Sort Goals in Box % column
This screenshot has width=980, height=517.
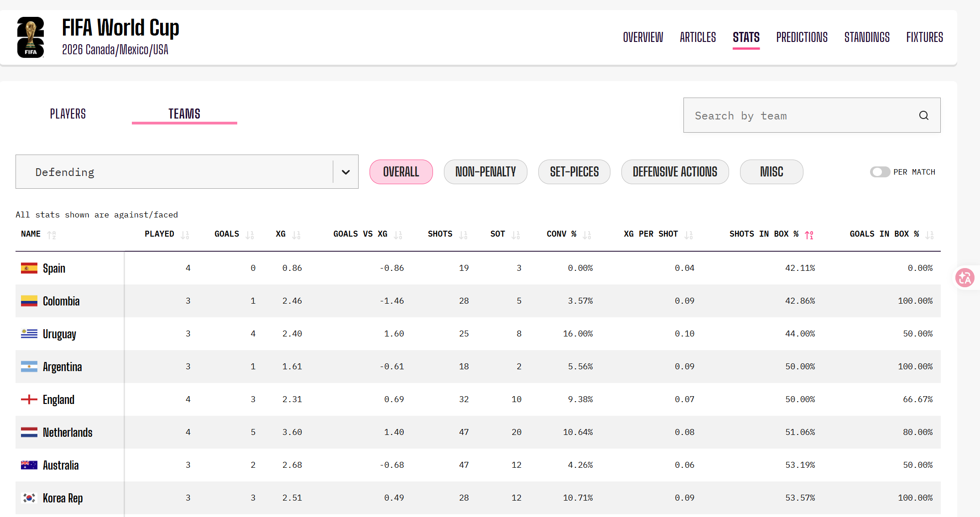tap(930, 235)
